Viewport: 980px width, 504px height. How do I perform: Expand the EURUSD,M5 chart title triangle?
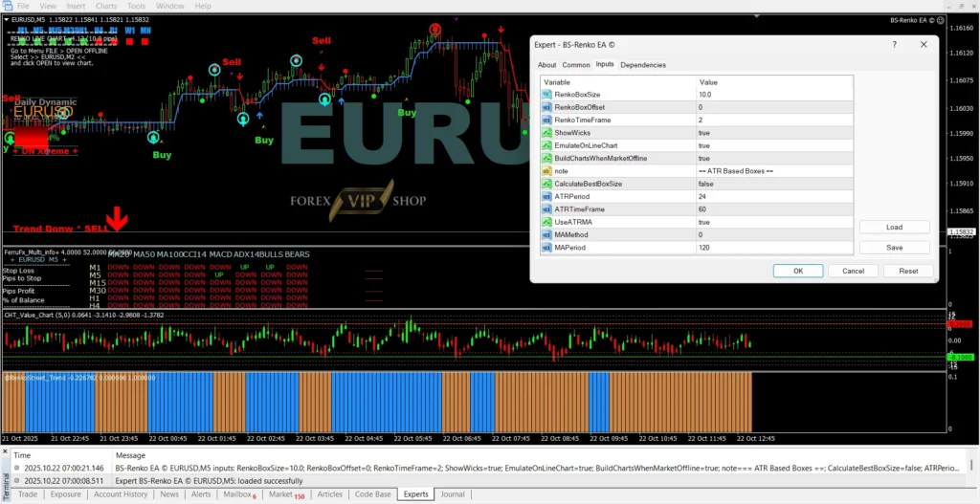[x=7, y=20]
